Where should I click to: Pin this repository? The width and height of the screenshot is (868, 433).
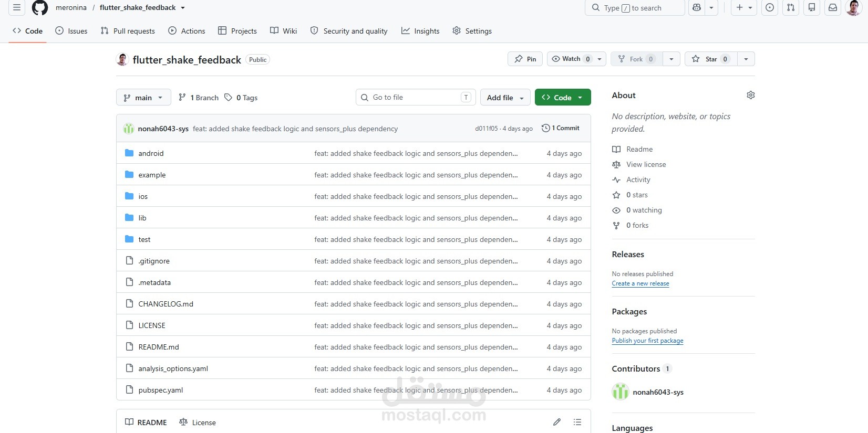(525, 59)
